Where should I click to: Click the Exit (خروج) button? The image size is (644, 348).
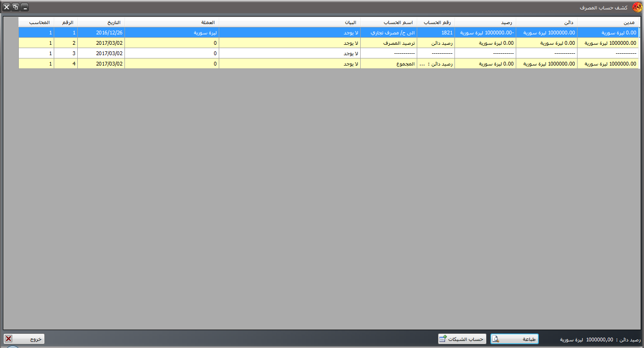[24, 339]
